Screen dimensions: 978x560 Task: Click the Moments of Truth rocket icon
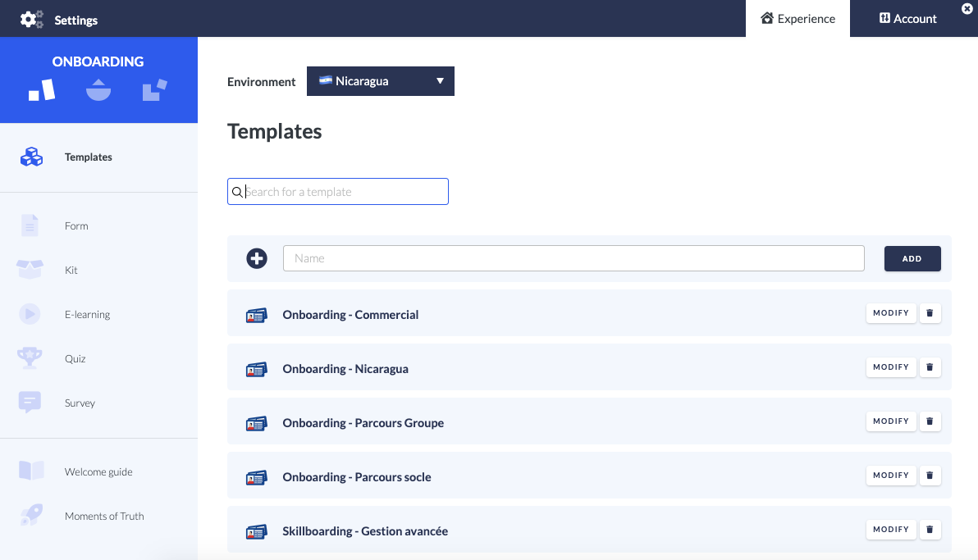(31, 514)
